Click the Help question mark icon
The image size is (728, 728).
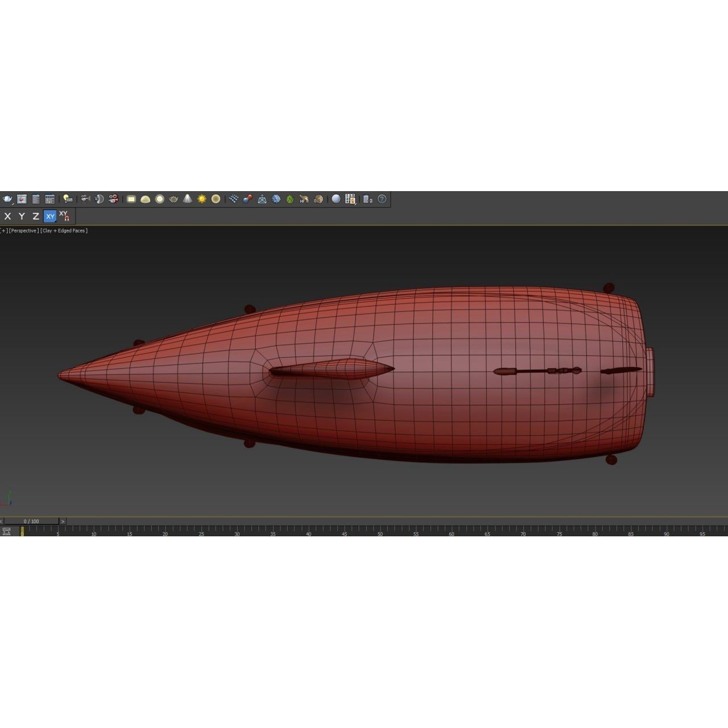381,199
